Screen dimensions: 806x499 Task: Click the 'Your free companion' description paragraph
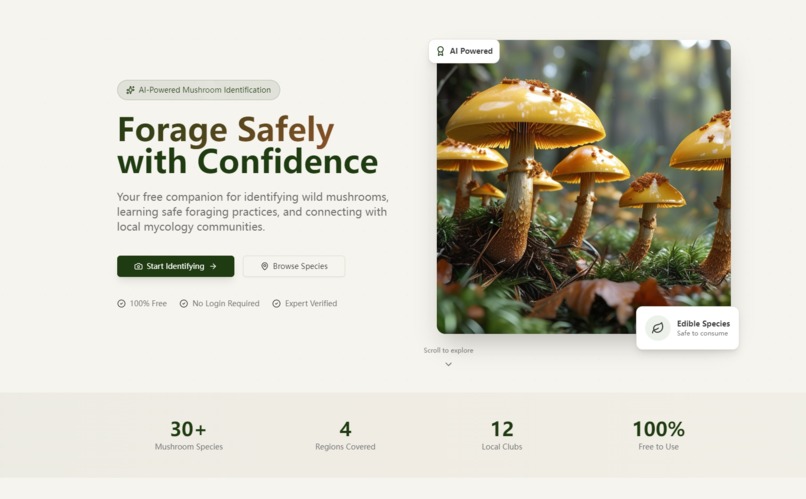[x=253, y=212]
